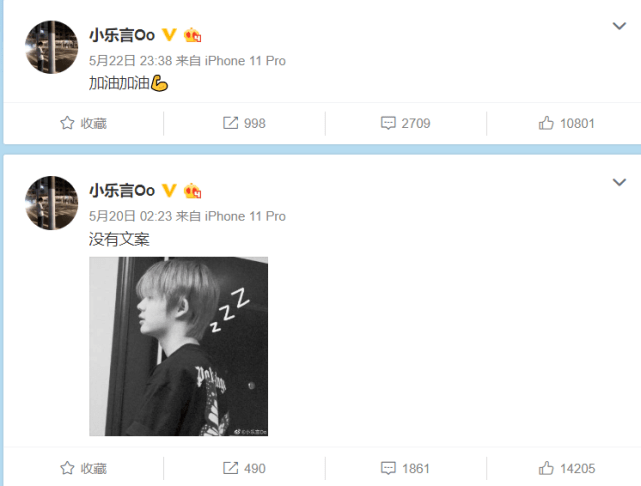Open username 小乐言Oo on the first post
641x486 pixels.
click(122, 35)
